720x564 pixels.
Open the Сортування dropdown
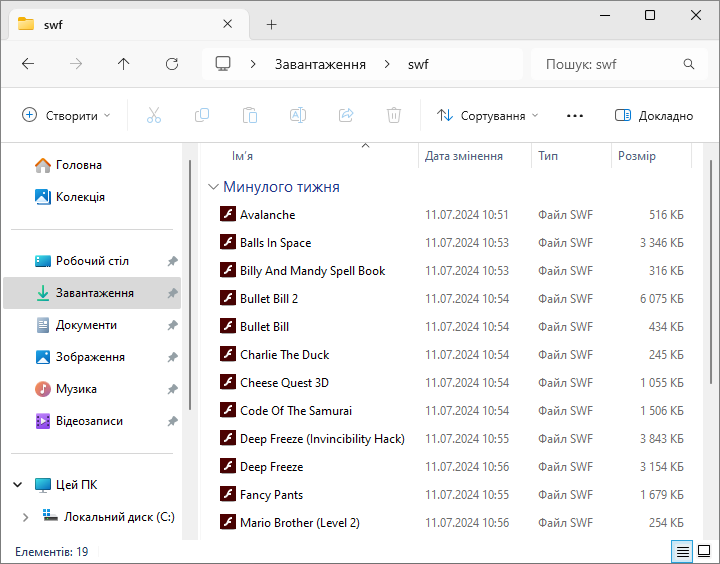click(x=488, y=116)
